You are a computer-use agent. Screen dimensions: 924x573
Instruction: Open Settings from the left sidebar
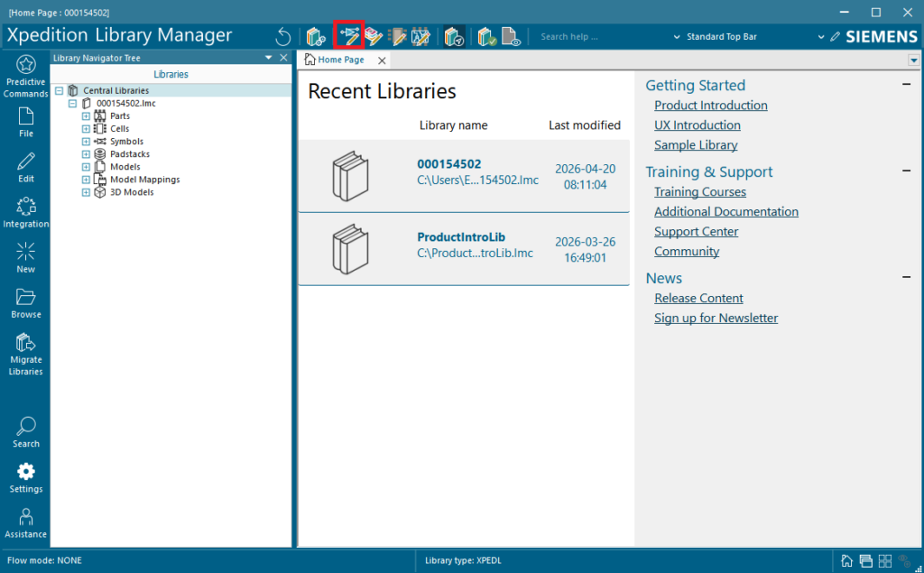pos(26,477)
